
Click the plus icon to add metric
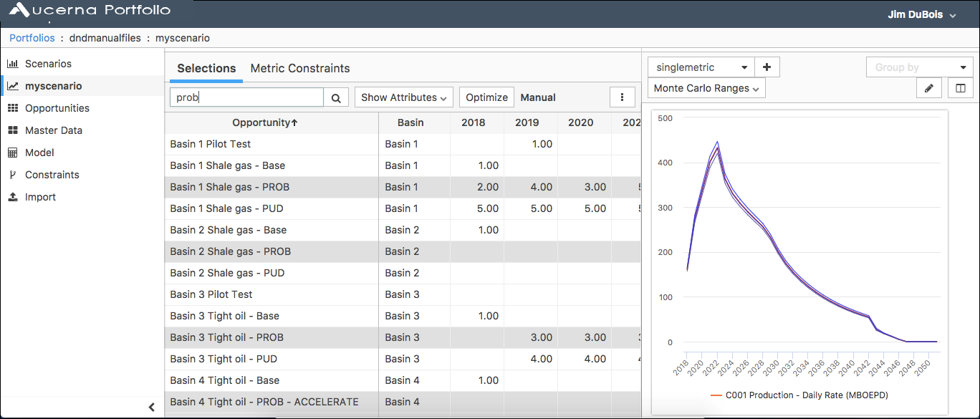click(767, 67)
